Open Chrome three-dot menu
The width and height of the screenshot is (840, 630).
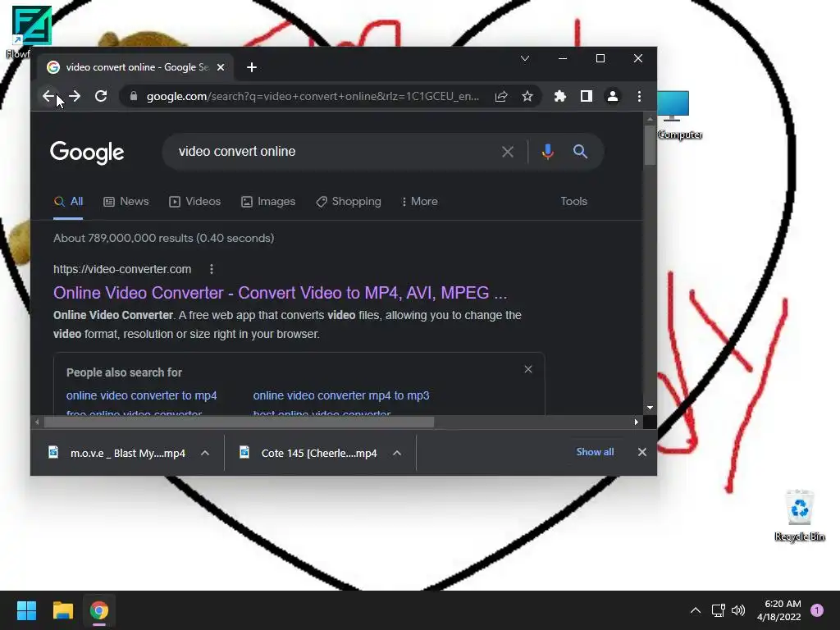(639, 97)
